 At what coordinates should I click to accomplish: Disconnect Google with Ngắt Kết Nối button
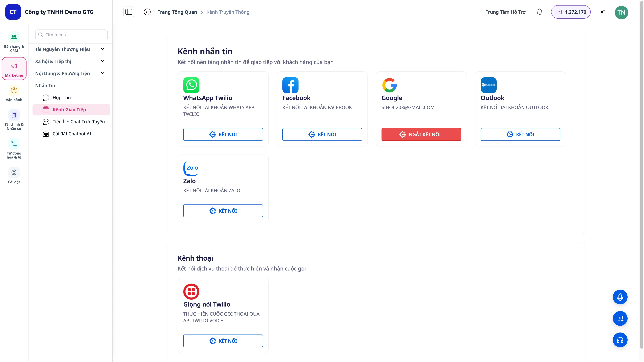(421, 134)
